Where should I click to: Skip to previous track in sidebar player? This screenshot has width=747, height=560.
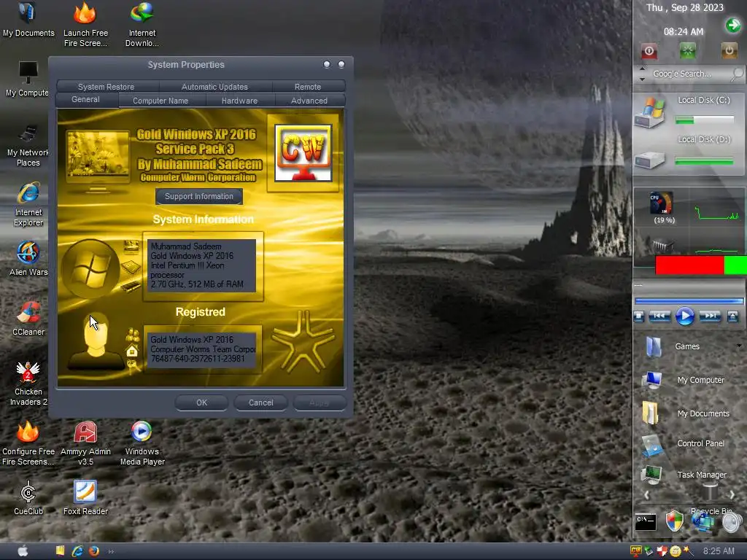(659, 316)
